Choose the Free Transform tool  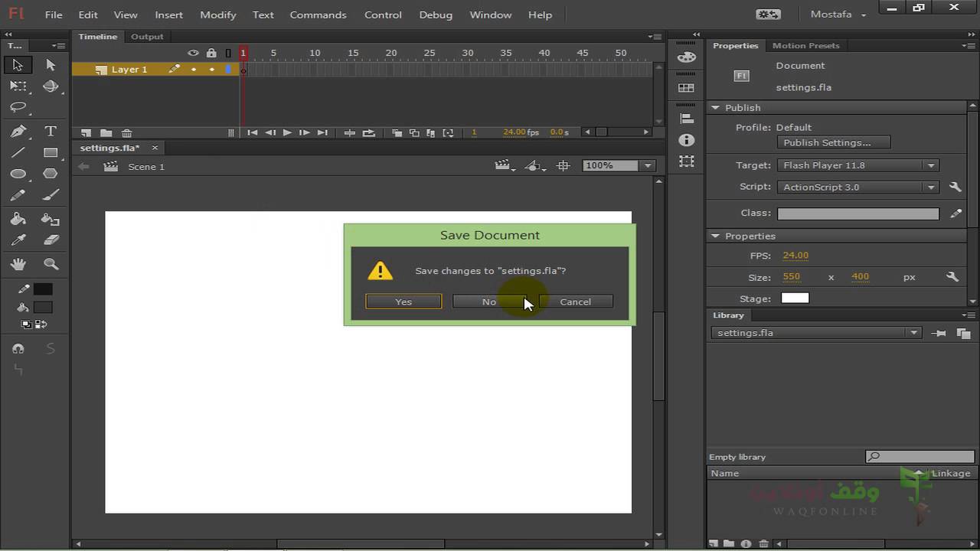click(18, 86)
